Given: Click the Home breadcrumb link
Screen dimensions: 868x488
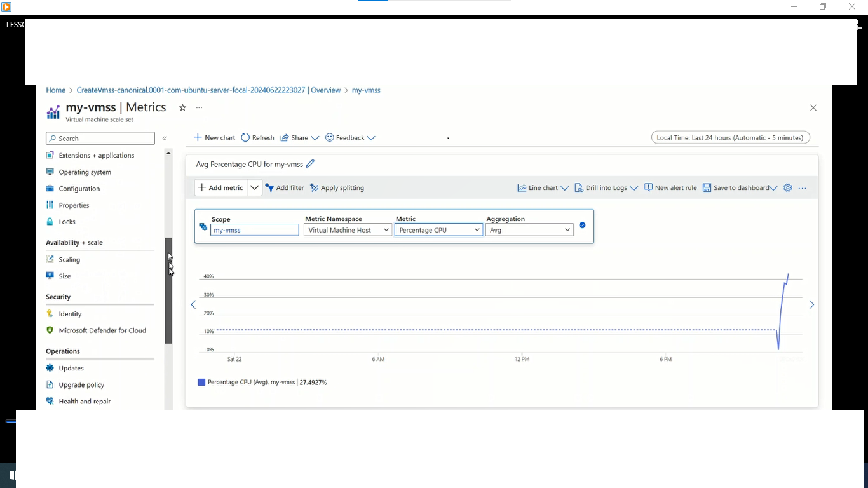Looking at the screenshot, I should 55,90.
